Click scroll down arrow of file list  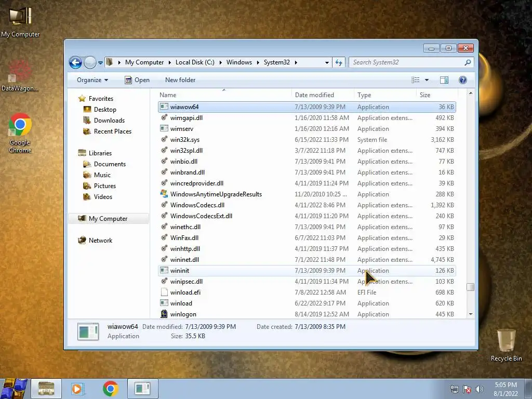click(471, 314)
